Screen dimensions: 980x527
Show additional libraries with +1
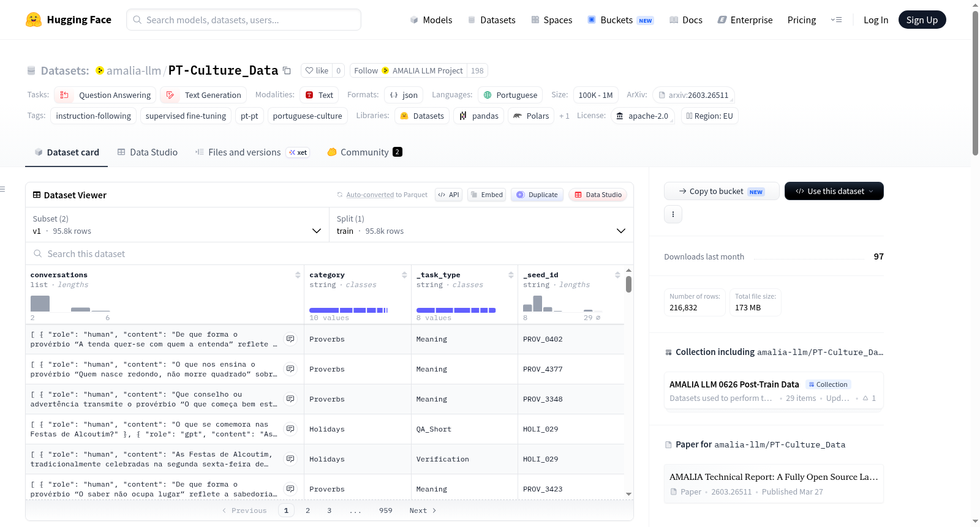pos(564,116)
